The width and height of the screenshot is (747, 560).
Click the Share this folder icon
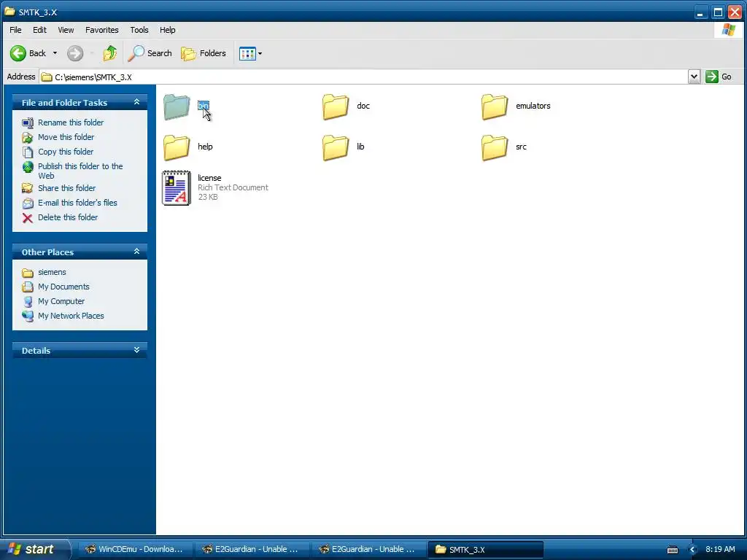28,189
